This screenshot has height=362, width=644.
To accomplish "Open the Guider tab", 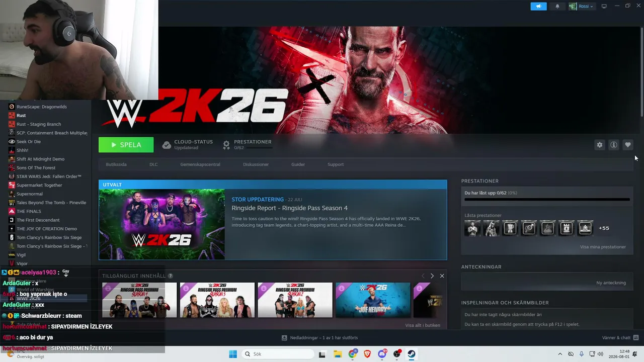I will coord(298,164).
